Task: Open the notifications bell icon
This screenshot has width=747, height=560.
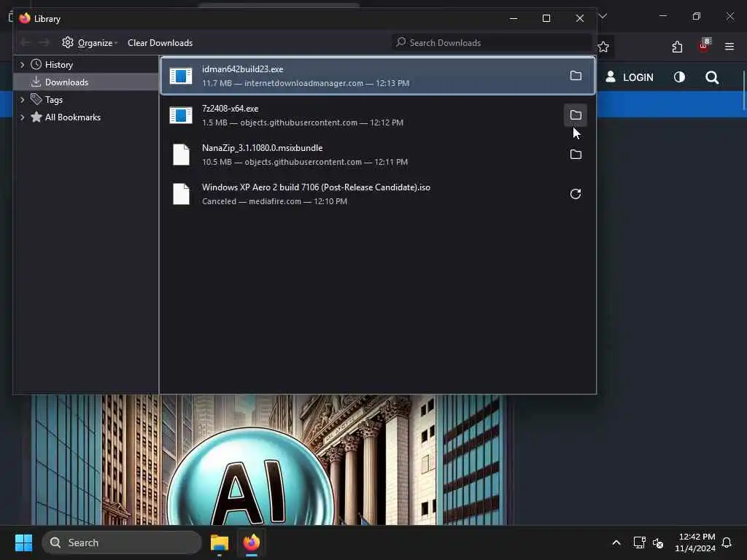Action: (727, 542)
